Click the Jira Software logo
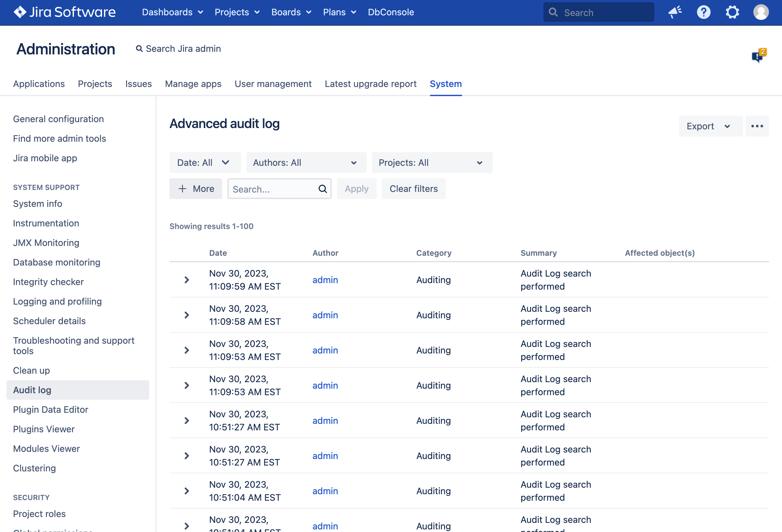This screenshot has height=532, width=782. pos(65,12)
